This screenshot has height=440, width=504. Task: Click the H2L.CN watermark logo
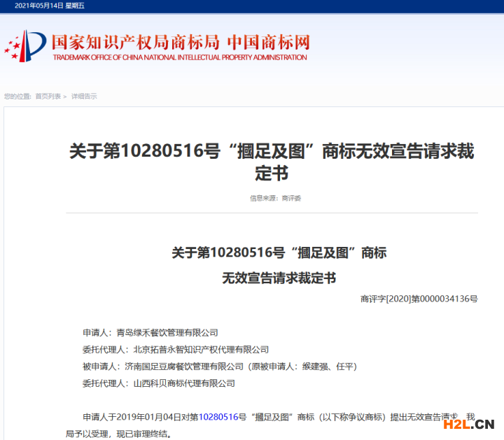(x=468, y=423)
